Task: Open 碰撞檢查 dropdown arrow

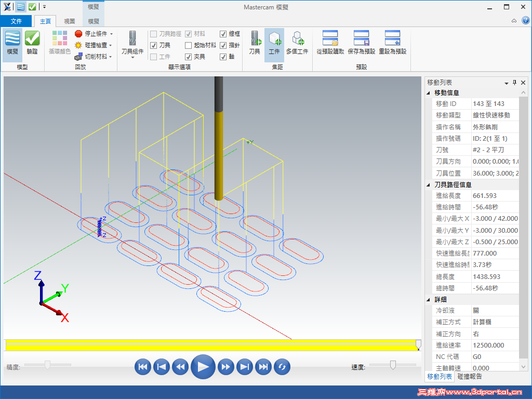Action: click(x=111, y=45)
